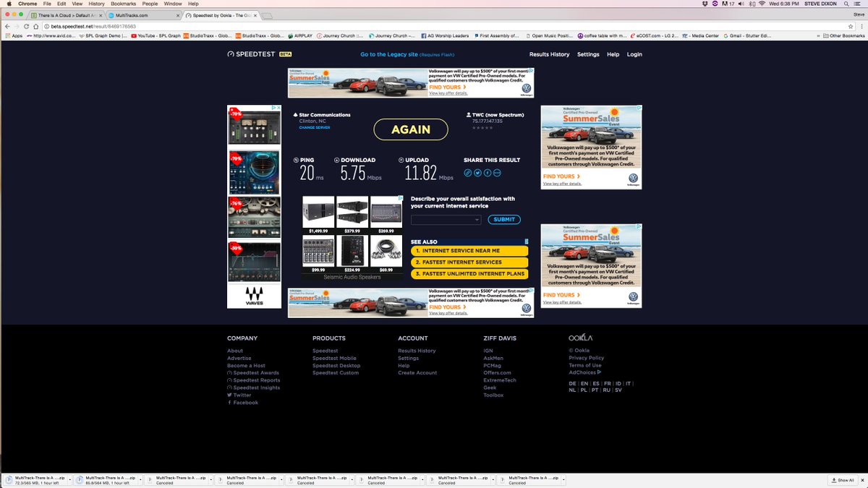Open Privacy Policy footer link
This screenshot has width=868, height=488.
(587, 358)
